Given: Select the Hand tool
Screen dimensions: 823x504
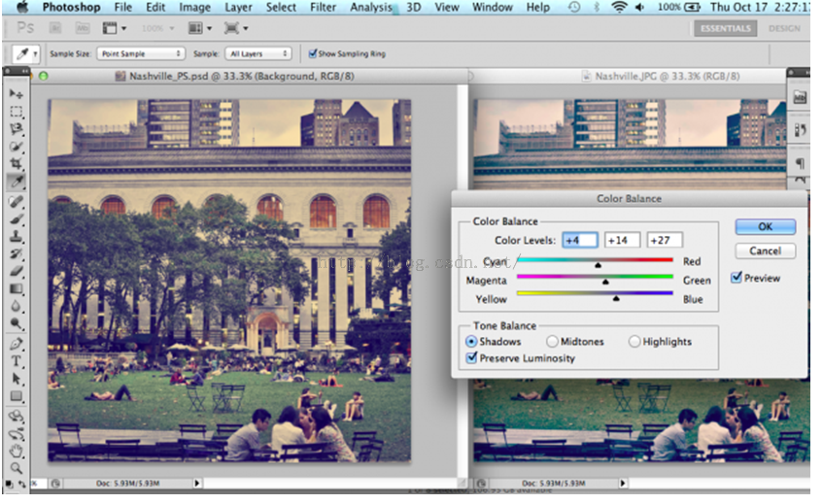Looking at the screenshot, I should coord(17,450).
